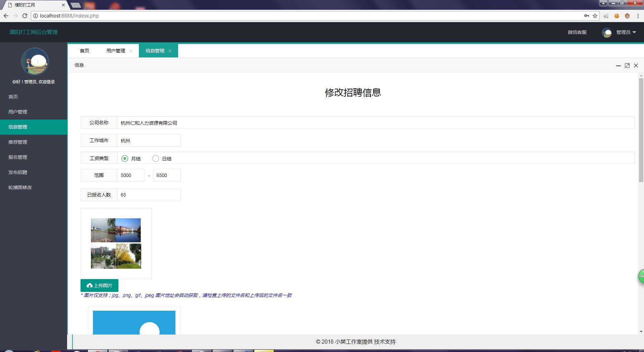
Task: Close the 信息管理 tab with its X
Action: coord(170,51)
